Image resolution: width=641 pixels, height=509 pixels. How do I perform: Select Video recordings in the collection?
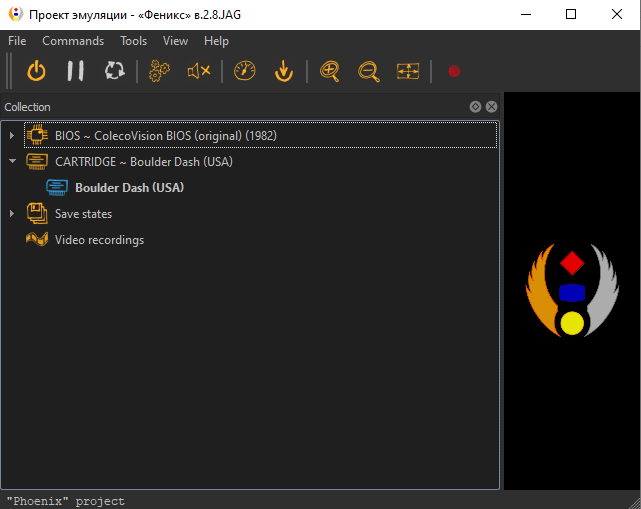tap(99, 240)
